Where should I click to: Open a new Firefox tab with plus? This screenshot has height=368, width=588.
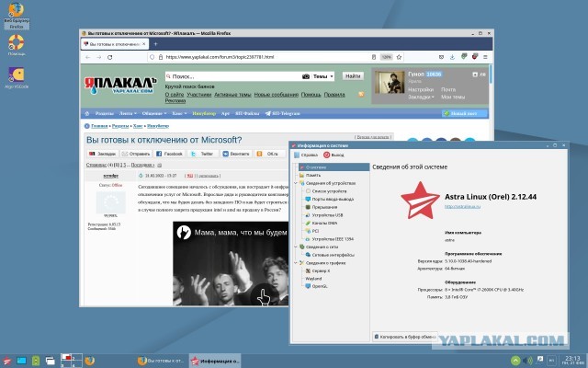coord(155,44)
